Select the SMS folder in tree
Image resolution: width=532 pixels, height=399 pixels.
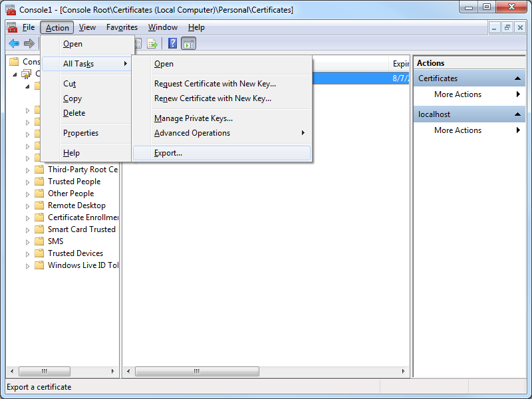(x=55, y=241)
